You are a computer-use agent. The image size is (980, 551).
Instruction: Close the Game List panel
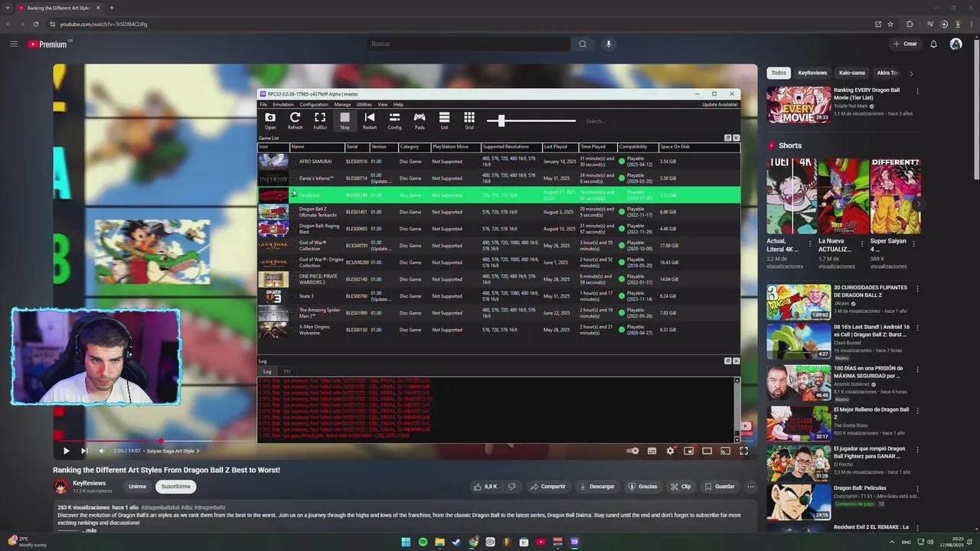tap(736, 138)
